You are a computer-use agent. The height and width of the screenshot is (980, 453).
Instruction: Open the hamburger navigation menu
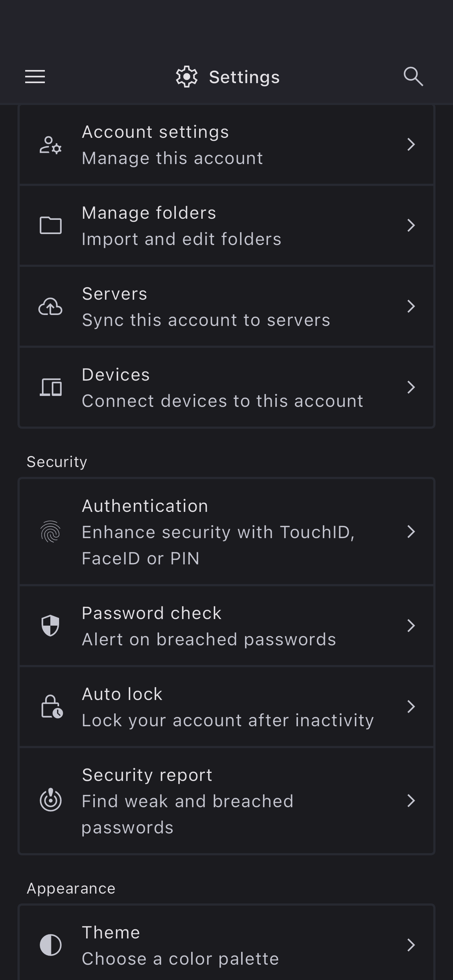coord(35,77)
